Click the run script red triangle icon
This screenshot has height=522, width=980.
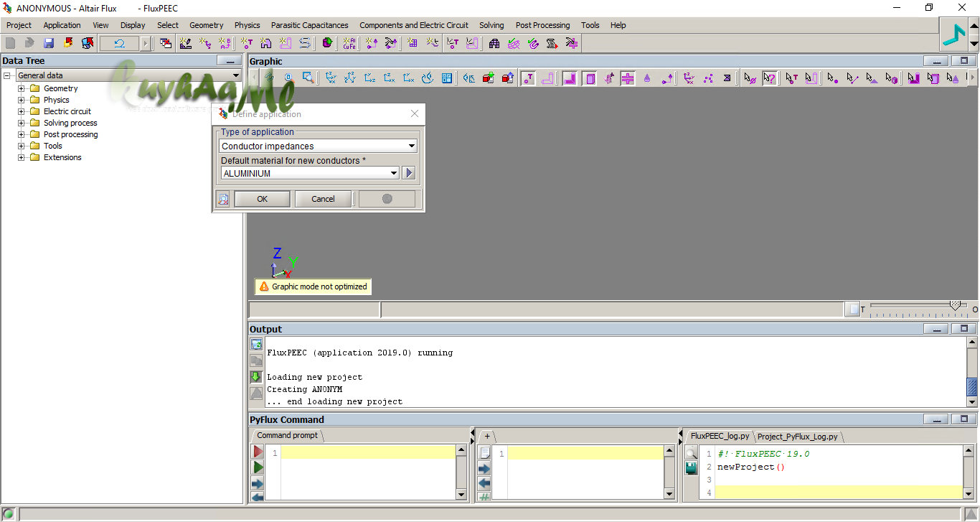coord(258,452)
